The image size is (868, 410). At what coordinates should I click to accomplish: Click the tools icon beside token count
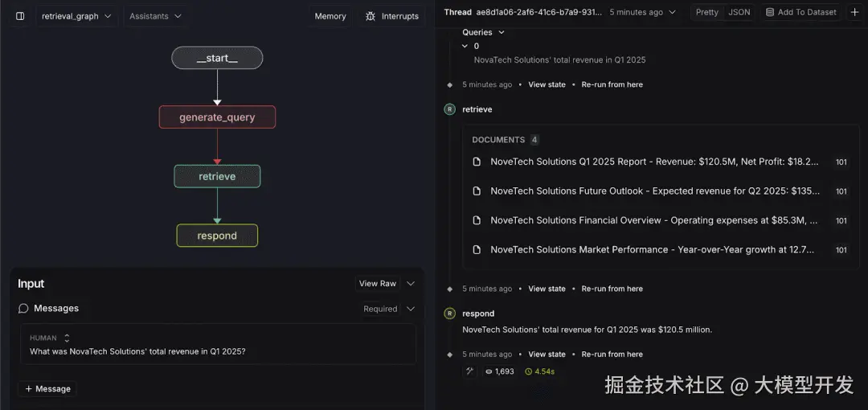tap(469, 371)
